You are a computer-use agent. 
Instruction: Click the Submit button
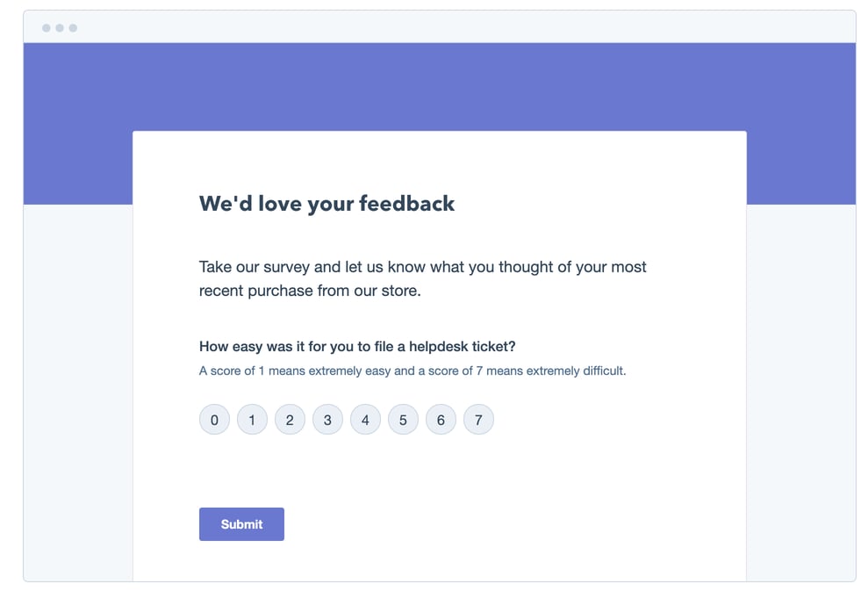pyautogui.click(x=241, y=524)
